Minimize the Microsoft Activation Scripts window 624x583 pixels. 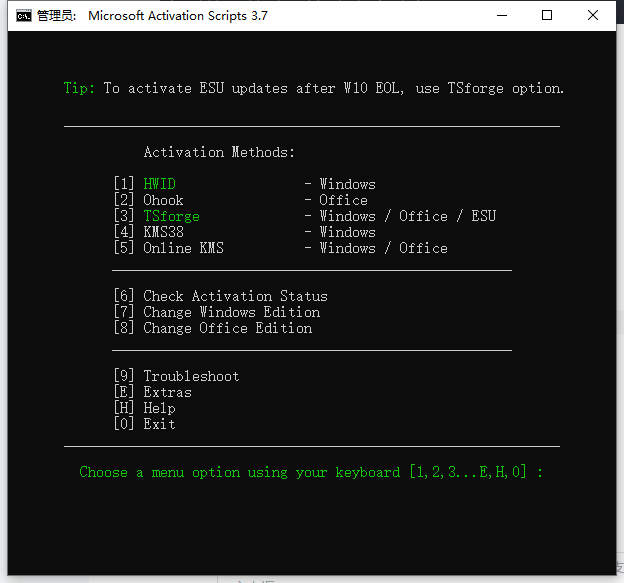pos(502,16)
